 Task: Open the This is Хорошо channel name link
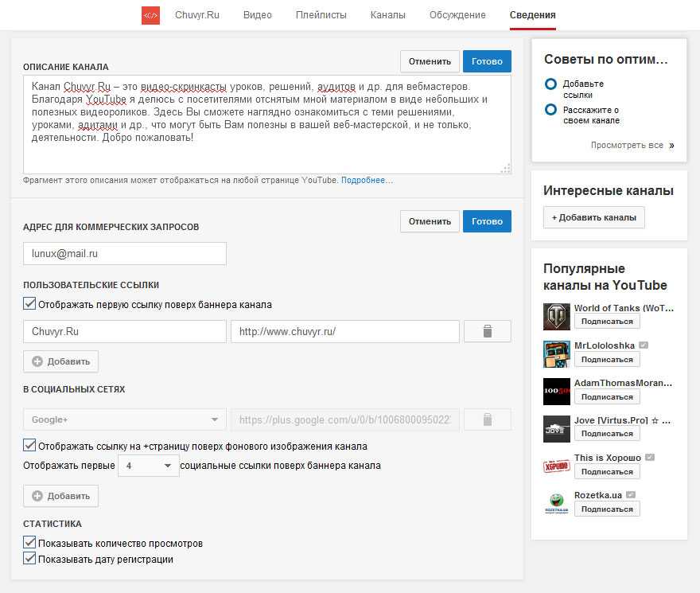coord(608,458)
